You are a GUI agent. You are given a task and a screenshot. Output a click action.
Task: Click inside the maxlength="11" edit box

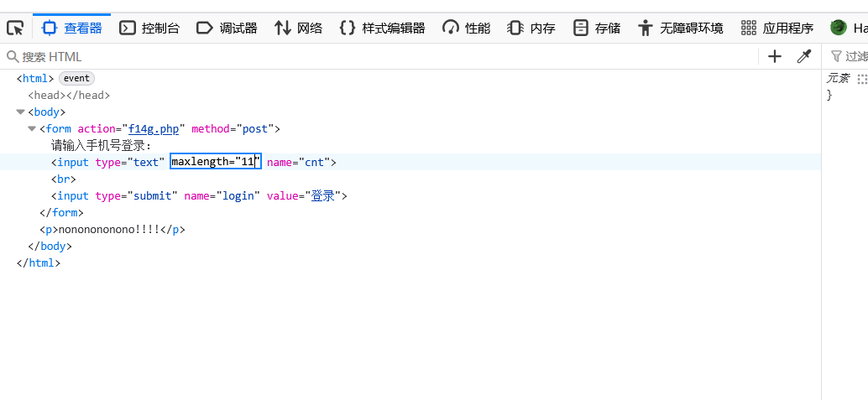click(x=216, y=162)
